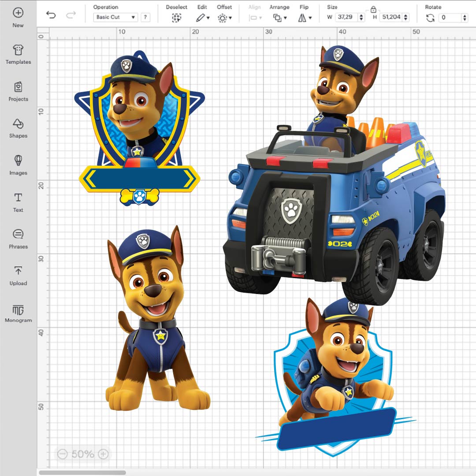The height and width of the screenshot is (476, 476).
Task: Click the Rotate angle input field
Action: tap(450, 18)
